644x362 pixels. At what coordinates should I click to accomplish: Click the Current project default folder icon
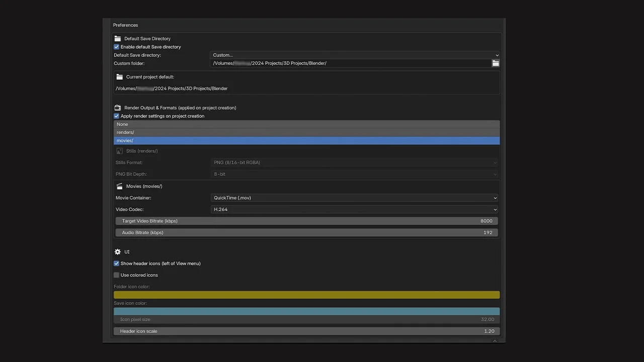point(119,76)
